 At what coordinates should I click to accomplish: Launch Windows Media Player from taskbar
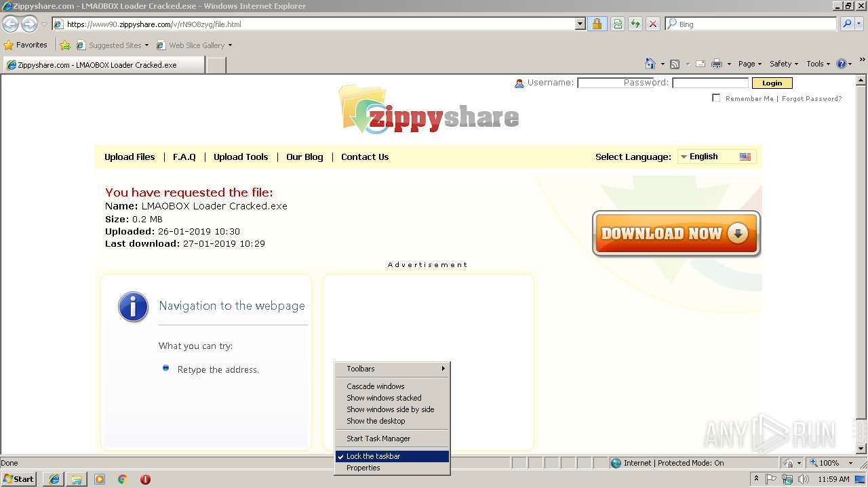tap(100, 479)
